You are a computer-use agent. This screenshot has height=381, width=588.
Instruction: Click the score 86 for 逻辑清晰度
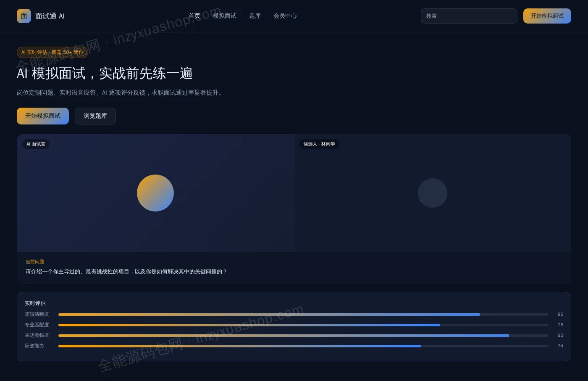(x=560, y=315)
